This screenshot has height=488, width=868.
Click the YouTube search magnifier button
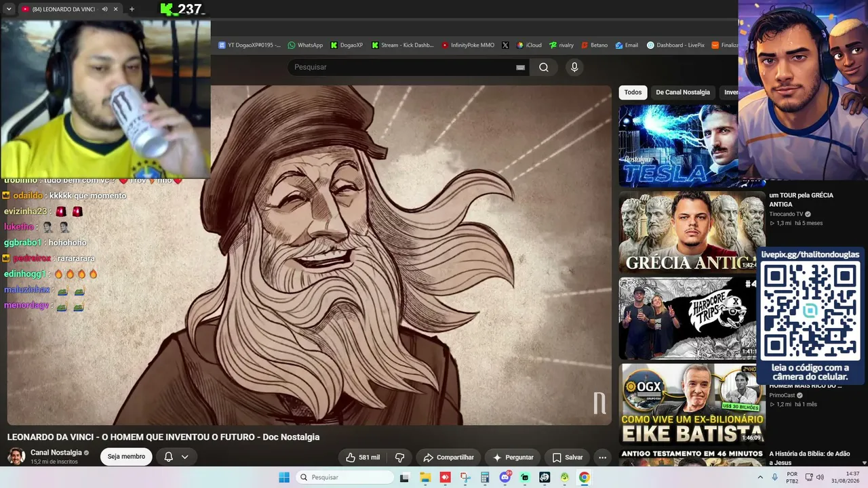[544, 67]
